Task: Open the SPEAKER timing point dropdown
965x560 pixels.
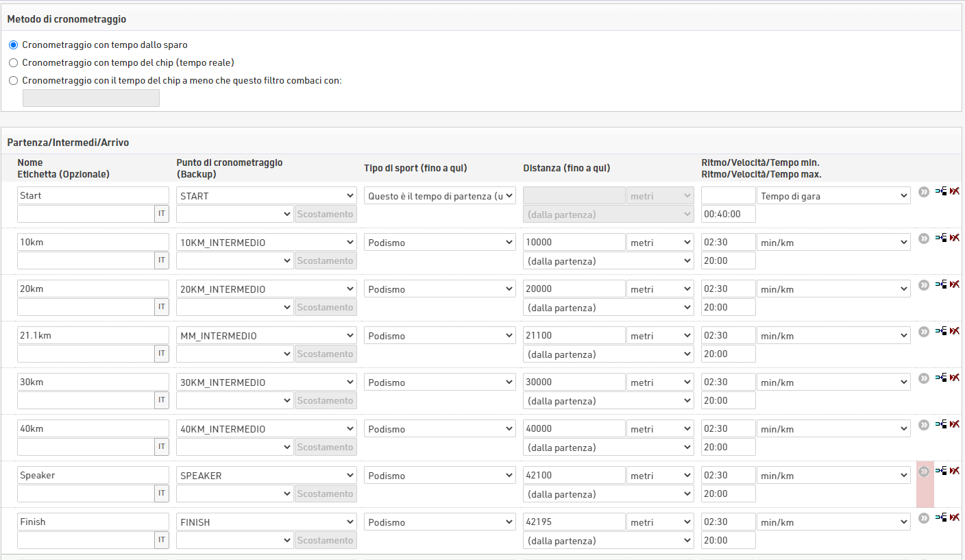Action: (x=267, y=475)
